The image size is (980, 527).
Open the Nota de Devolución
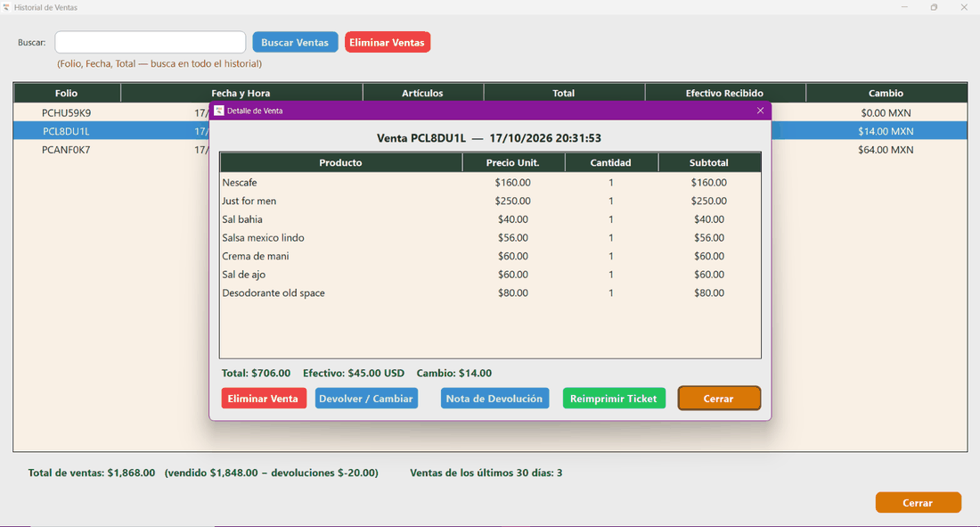pos(494,399)
